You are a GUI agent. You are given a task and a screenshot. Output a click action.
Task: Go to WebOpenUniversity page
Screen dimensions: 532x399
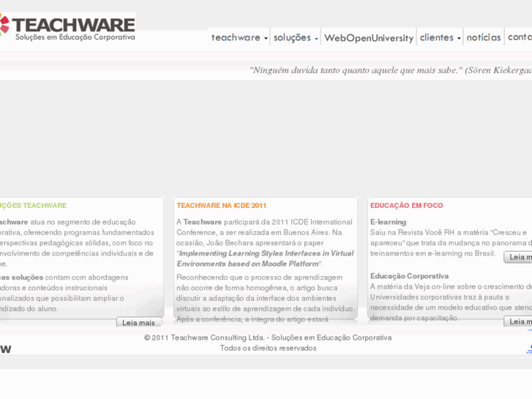click(369, 37)
